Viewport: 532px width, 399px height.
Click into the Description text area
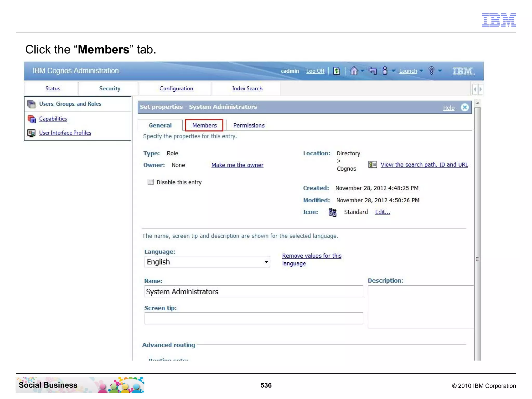pyautogui.click(x=421, y=307)
